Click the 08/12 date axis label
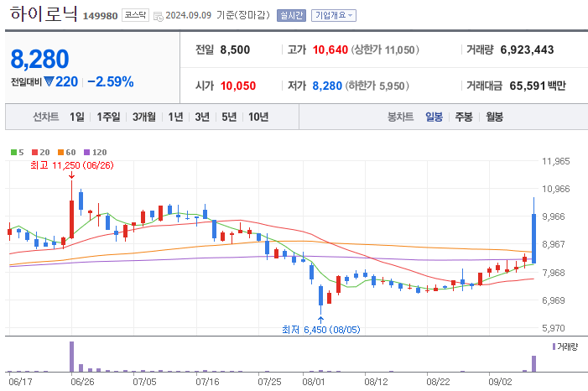The height and width of the screenshot is (391, 588). [x=376, y=382]
